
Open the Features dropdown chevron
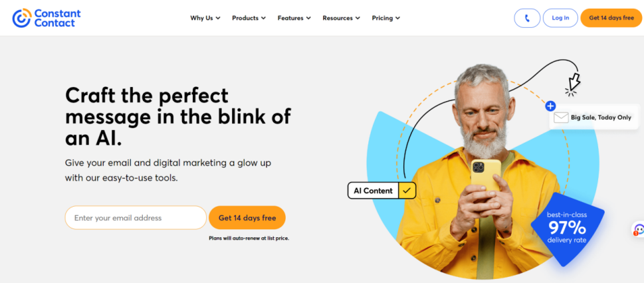(308, 18)
